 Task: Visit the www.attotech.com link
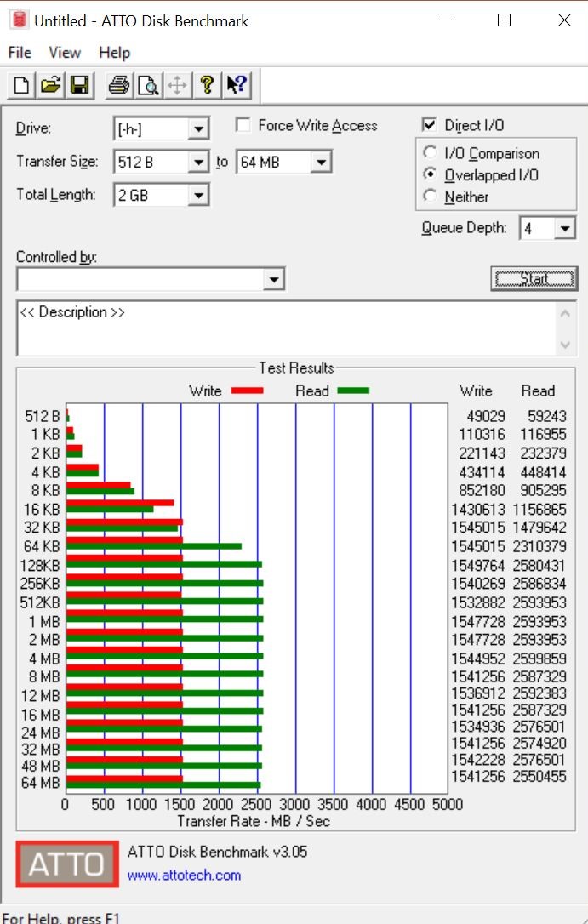click(x=184, y=875)
